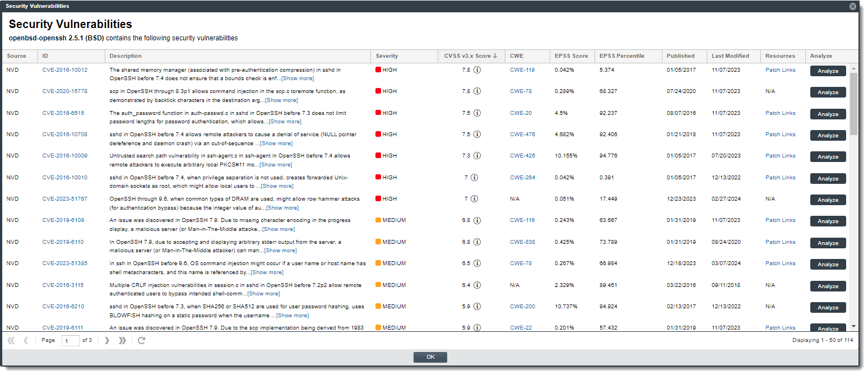Screen dimensions: 868x375
Task: Jump to last page in pager
Action: coord(122,341)
